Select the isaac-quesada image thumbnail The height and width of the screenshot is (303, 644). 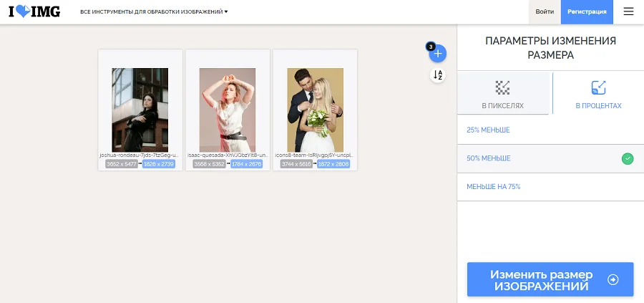click(228, 110)
